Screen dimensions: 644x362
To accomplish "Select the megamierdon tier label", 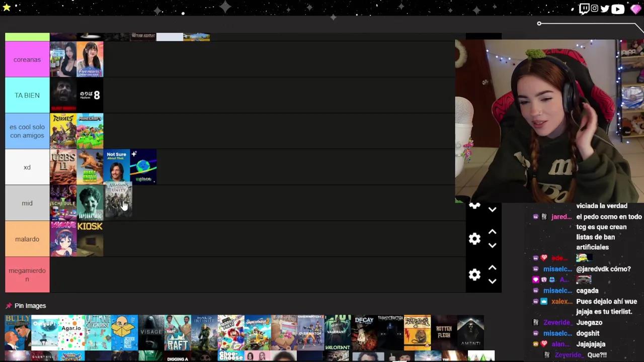I will tap(27, 275).
